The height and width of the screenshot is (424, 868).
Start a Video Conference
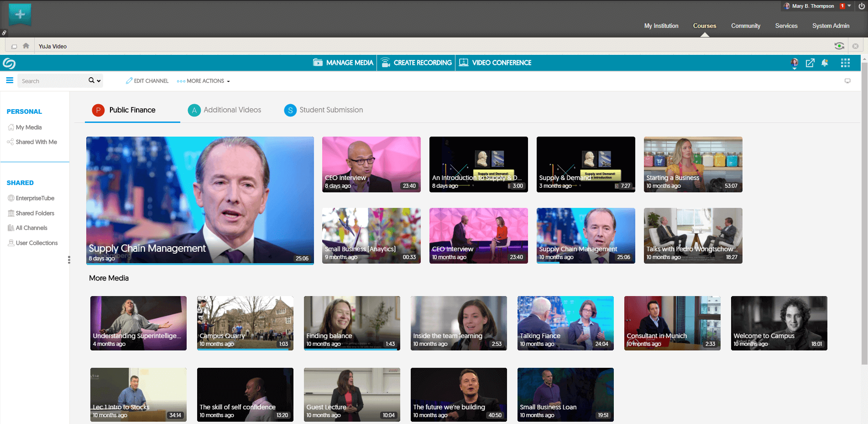[x=495, y=63]
